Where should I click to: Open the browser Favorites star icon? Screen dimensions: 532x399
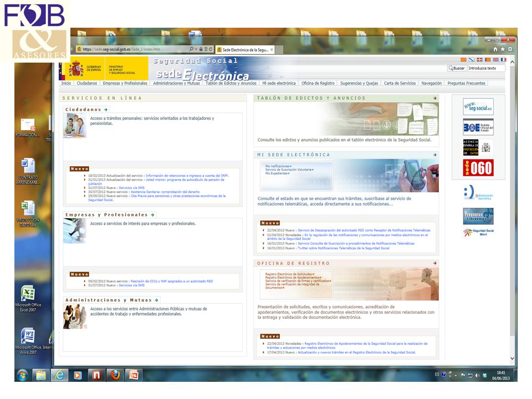click(503, 49)
